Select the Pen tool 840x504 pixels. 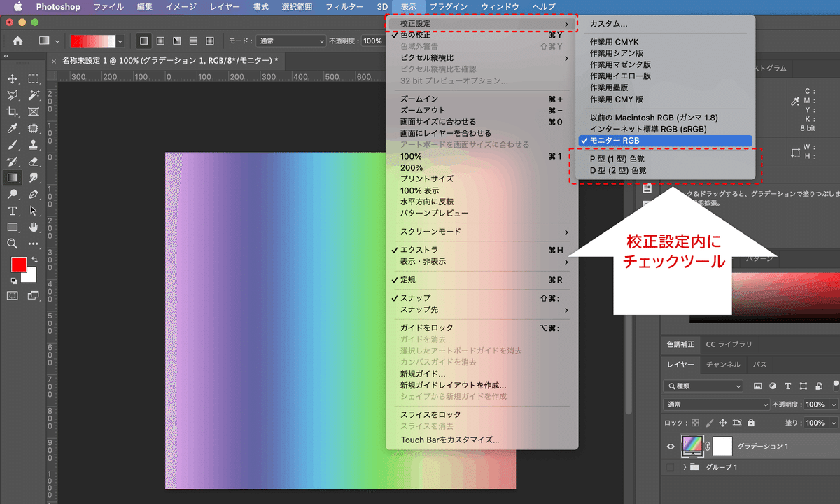[x=33, y=194]
